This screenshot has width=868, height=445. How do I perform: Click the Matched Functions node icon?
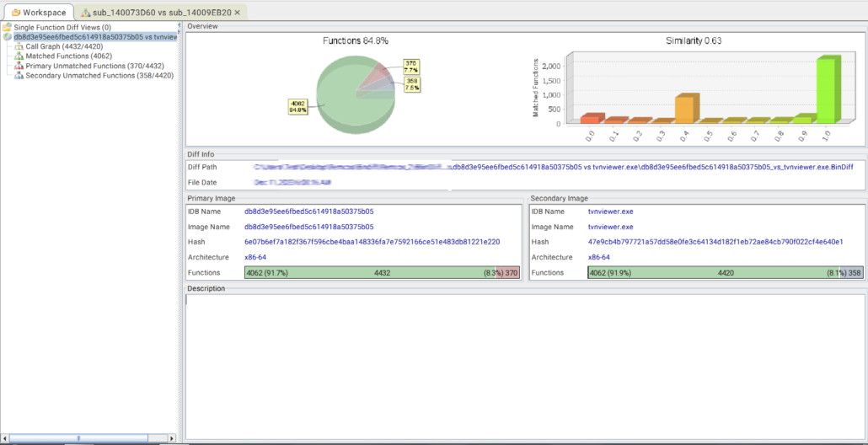(x=19, y=56)
